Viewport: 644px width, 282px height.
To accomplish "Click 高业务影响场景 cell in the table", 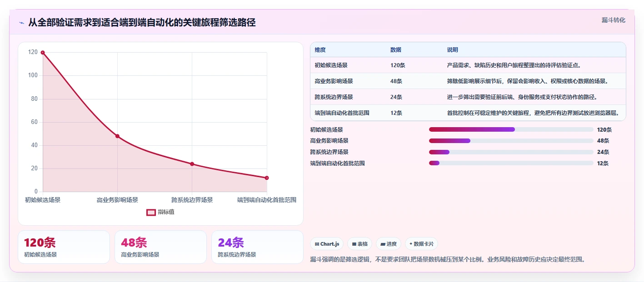I will pos(334,81).
